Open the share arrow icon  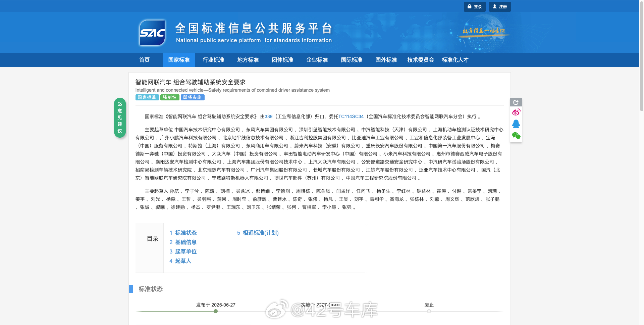(x=516, y=102)
